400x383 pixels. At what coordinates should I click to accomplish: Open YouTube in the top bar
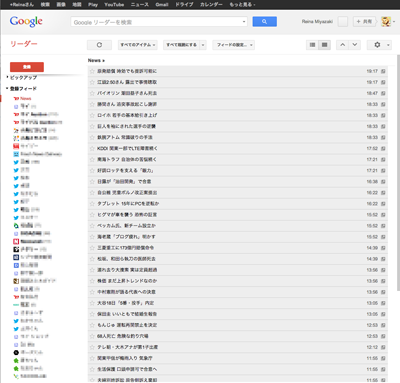click(x=114, y=5)
